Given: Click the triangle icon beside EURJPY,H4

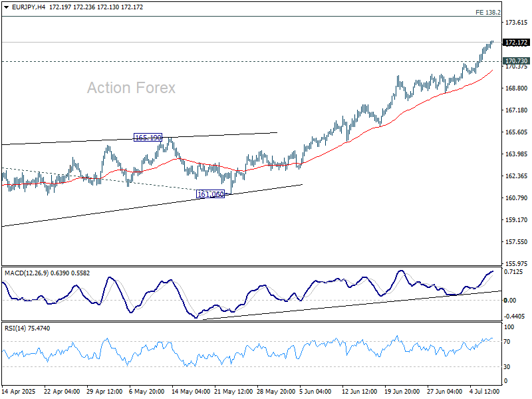Looking at the screenshot, I should click(x=5, y=6).
